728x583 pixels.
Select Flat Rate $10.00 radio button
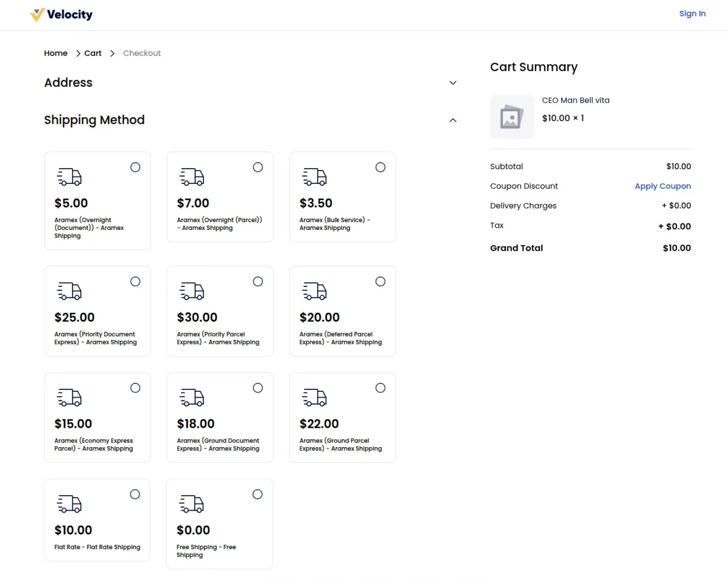coord(135,494)
